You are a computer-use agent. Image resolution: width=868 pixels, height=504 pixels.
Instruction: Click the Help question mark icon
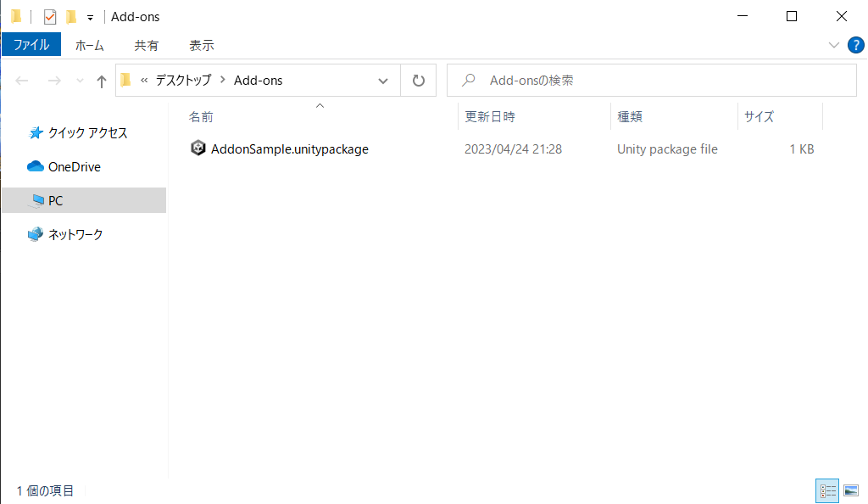(x=855, y=45)
